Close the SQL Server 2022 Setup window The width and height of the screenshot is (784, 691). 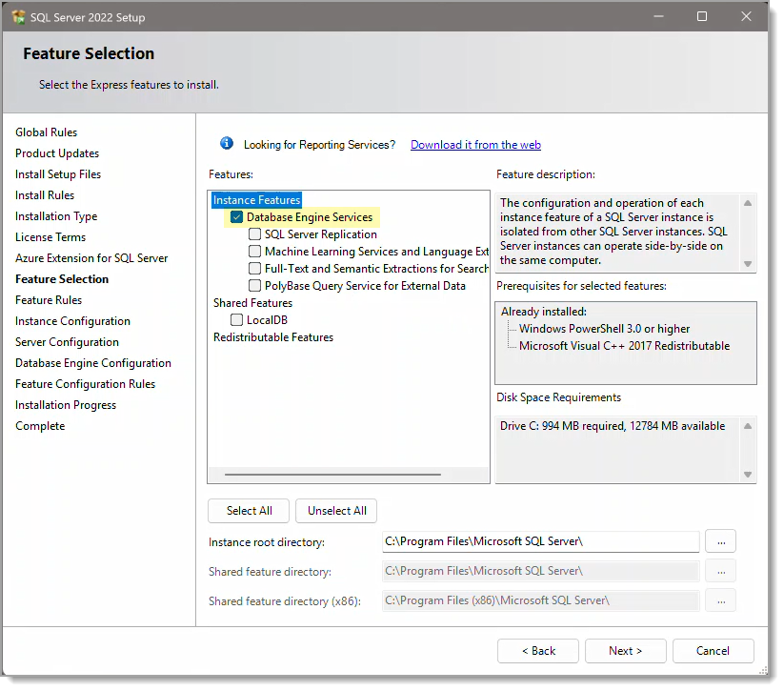point(746,16)
